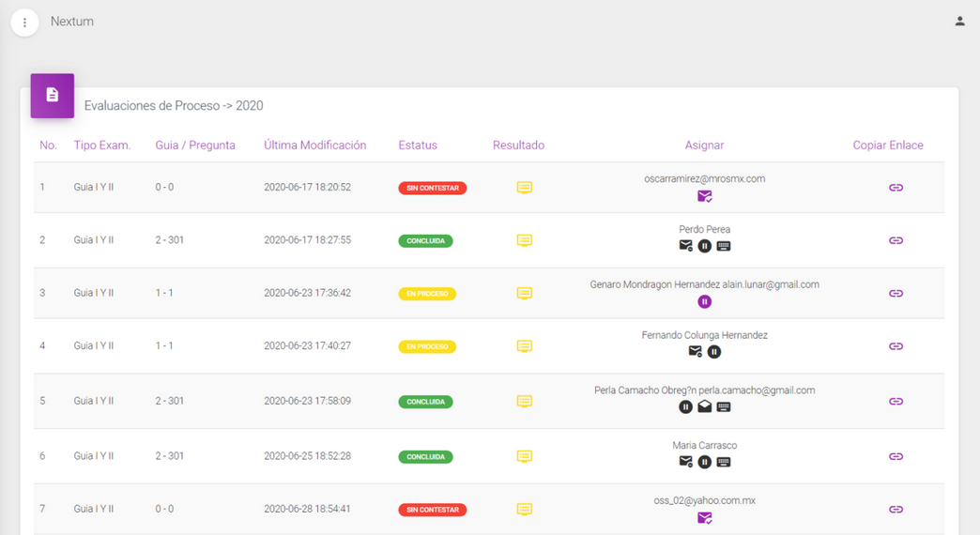Copy link for Maria Carrasco's evaluation
The height and width of the screenshot is (535, 980).
pyautogui.click(x=896, y=456)
